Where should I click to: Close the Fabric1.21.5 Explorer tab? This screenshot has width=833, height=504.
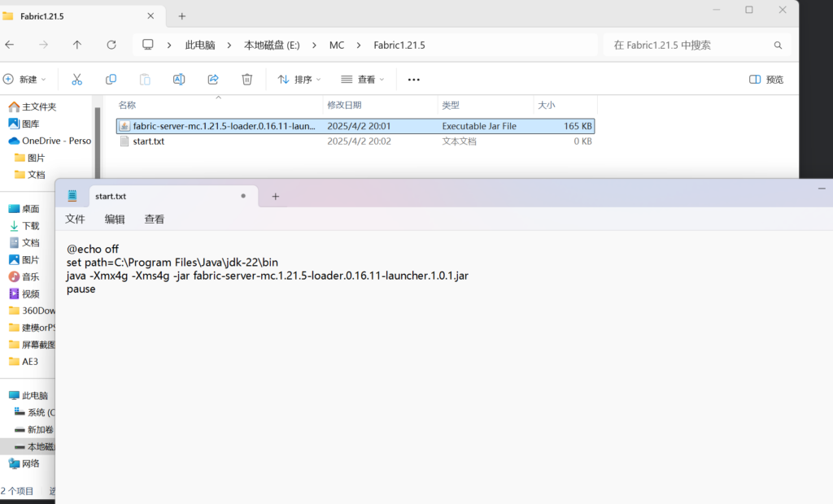[150, 16]
